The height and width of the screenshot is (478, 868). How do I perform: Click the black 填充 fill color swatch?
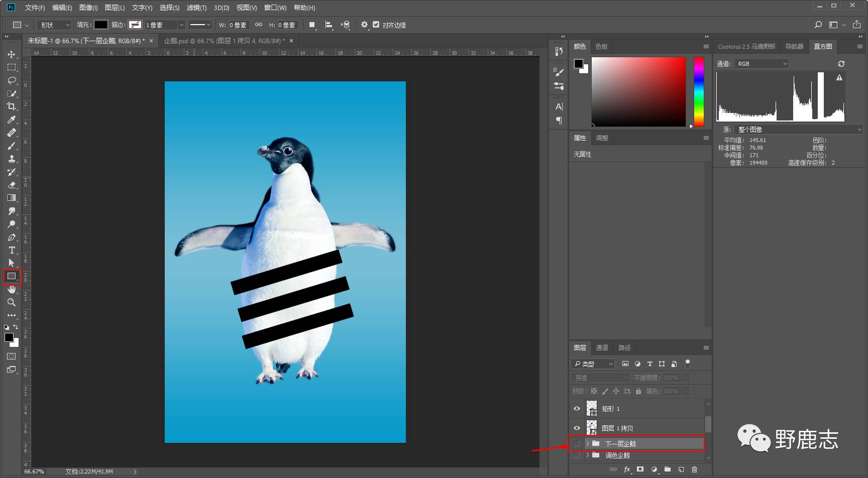click(x=101, y=25)
